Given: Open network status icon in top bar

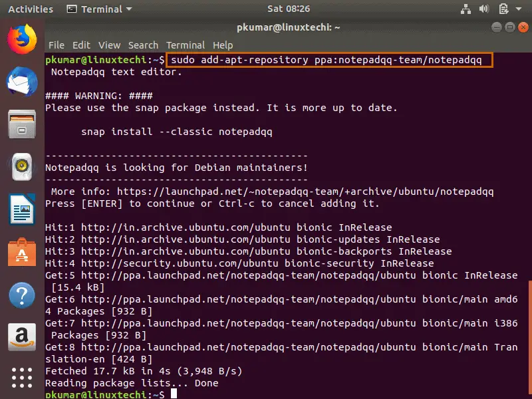Looking at the screenshot, I should tap(465, 9).
